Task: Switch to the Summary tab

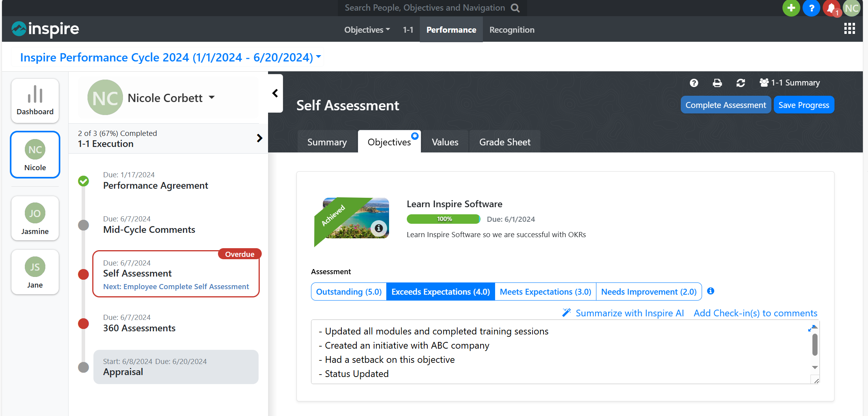Action: click(327, 142)
